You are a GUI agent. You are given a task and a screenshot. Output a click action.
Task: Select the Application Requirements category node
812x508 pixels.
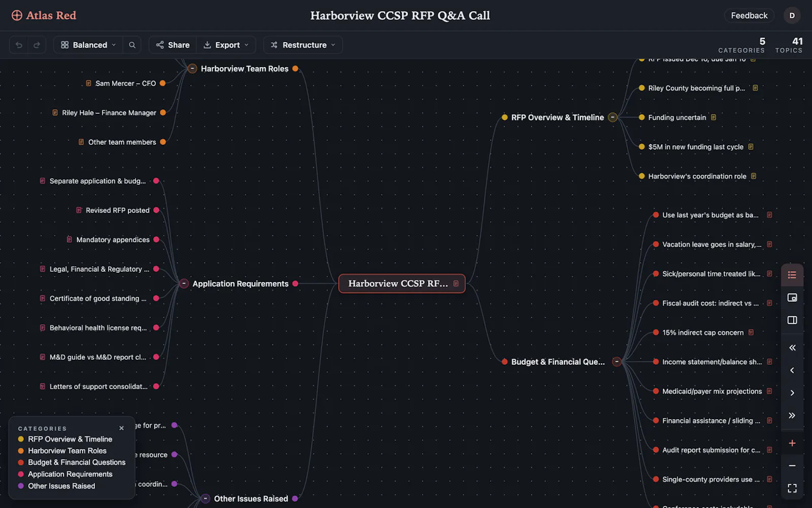(x=240, y=283)
